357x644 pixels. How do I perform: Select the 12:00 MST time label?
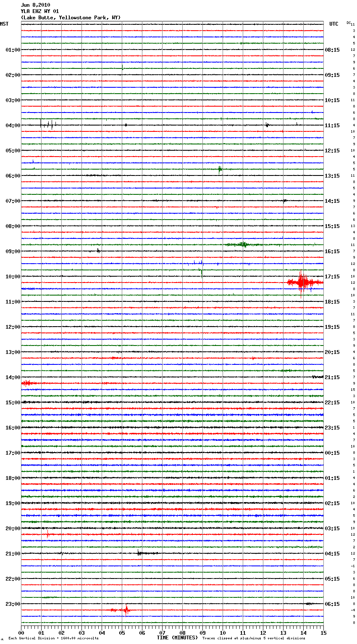tap(13, 327)
